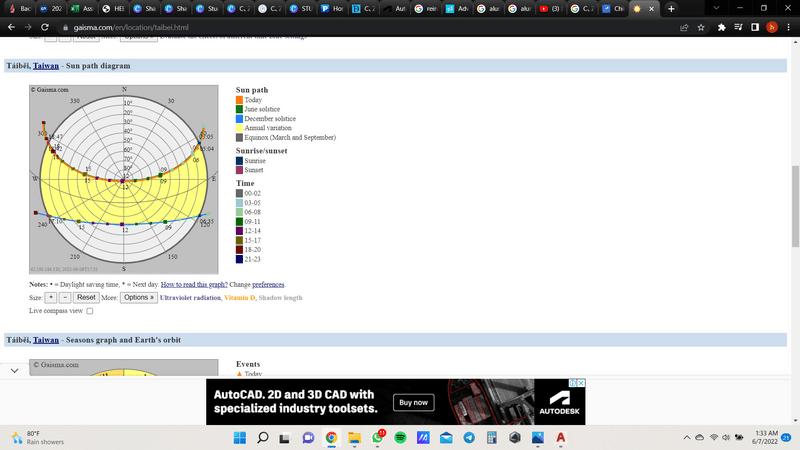The image size is (800, 450).
Task: Open the preferences link in Notes
Action: point(268,285)
